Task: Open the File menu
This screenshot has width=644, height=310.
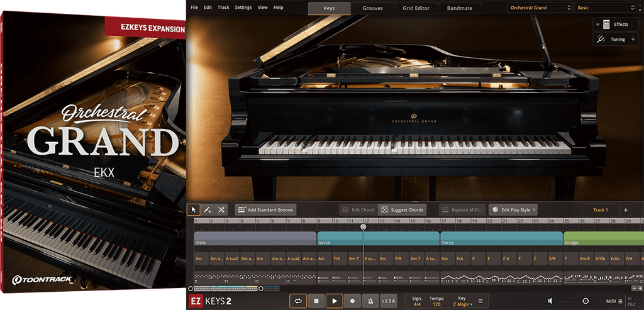Action: click(194, 8)
